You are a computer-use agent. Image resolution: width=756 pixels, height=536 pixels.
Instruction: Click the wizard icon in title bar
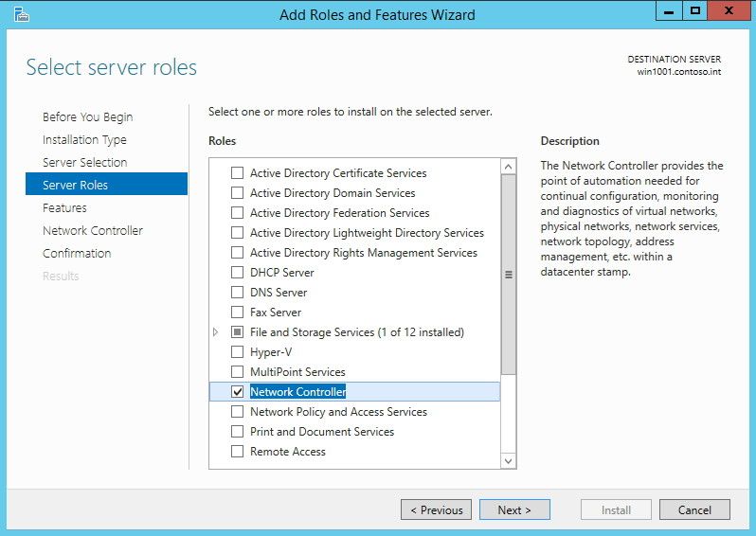(x=21, y=14)
